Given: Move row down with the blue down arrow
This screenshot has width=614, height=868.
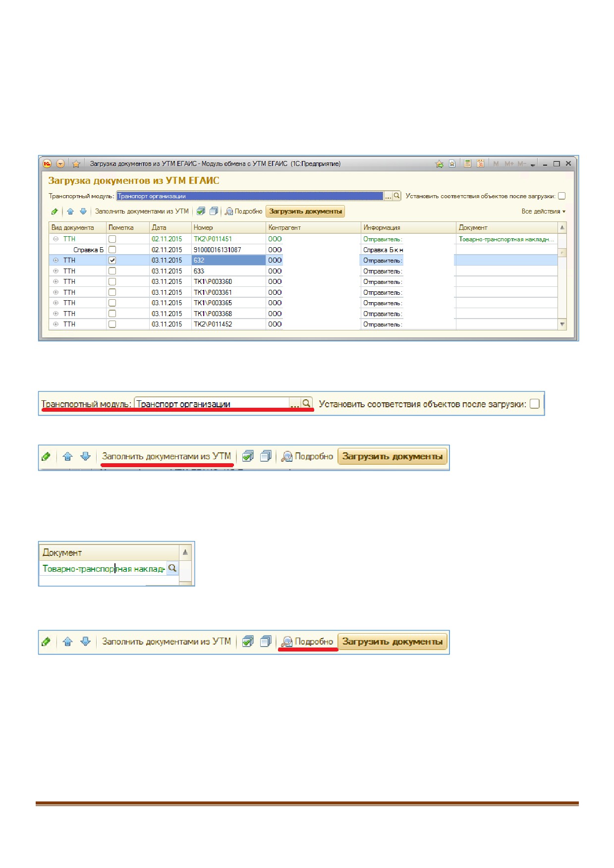Looking at the screenshot, I should 83,212.
